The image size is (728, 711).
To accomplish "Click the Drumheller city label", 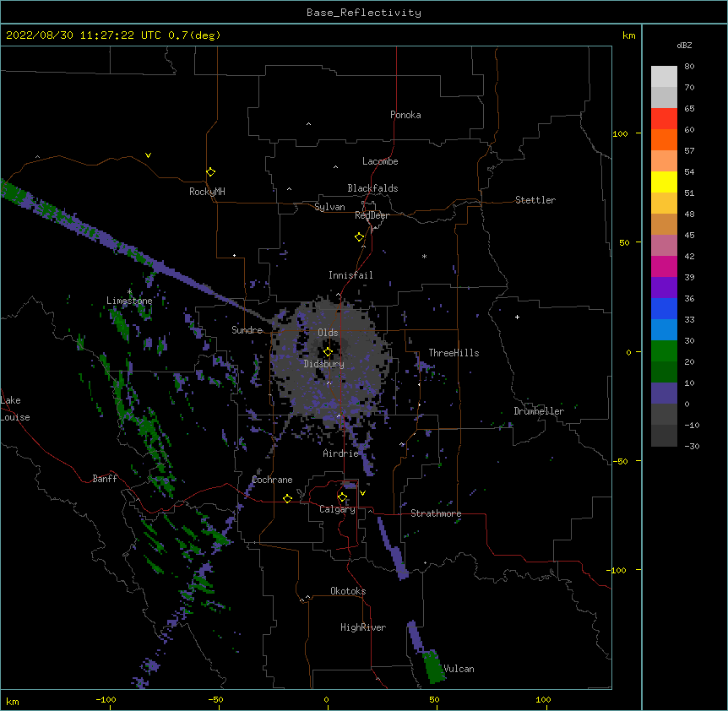I will coord(539,411).
